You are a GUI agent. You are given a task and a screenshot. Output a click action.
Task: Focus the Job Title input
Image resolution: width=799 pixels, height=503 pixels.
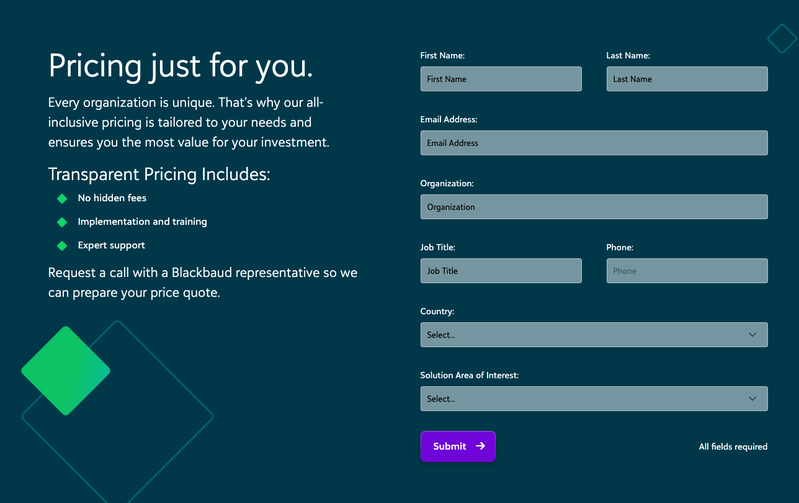click(501, 271)
